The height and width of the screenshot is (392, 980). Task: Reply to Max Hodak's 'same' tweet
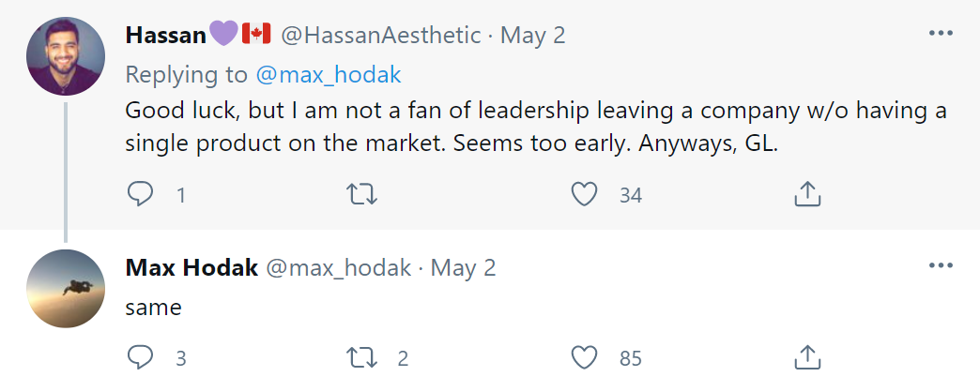(140, 357)
